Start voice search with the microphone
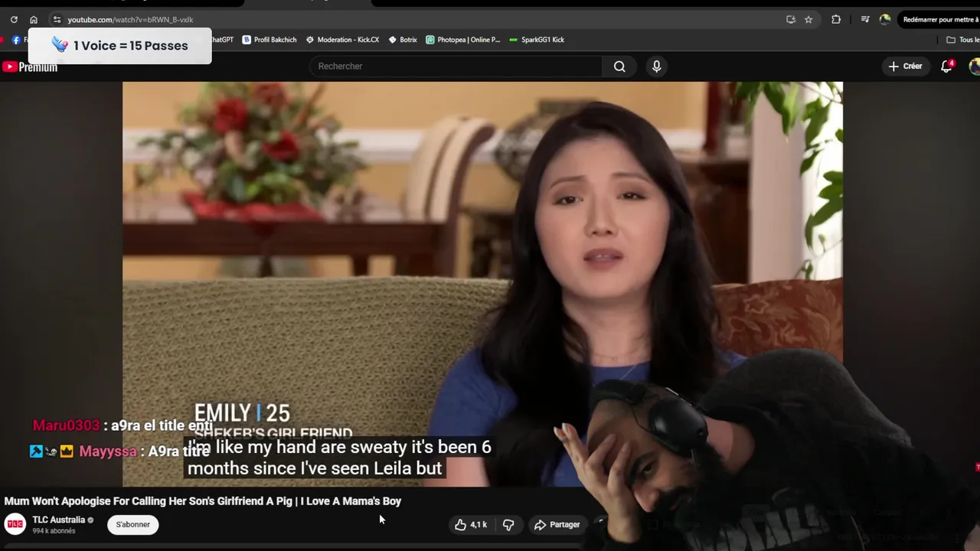The image size is (980, 551). point(656,67)
